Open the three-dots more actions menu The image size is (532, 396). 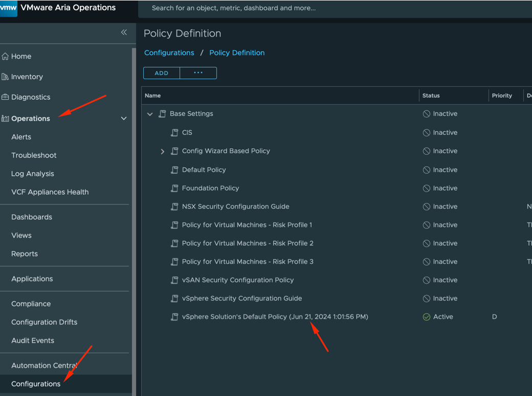click(x=198, y=73)
